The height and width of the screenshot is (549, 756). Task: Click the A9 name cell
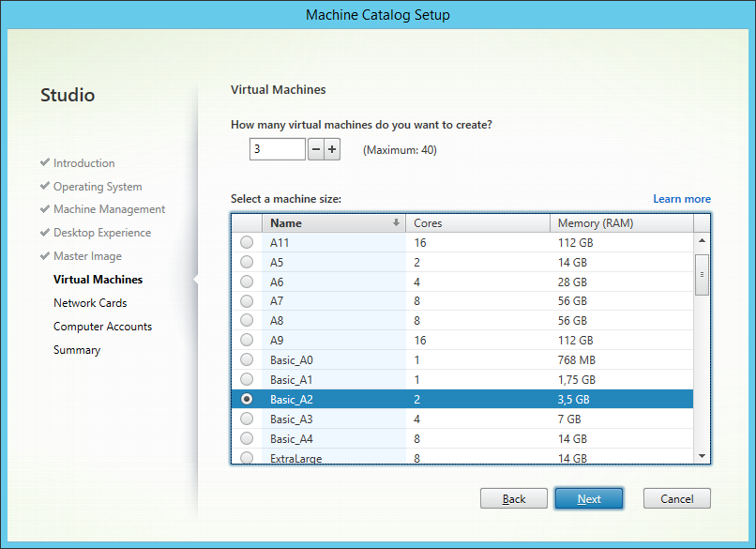tap(334, 341)
